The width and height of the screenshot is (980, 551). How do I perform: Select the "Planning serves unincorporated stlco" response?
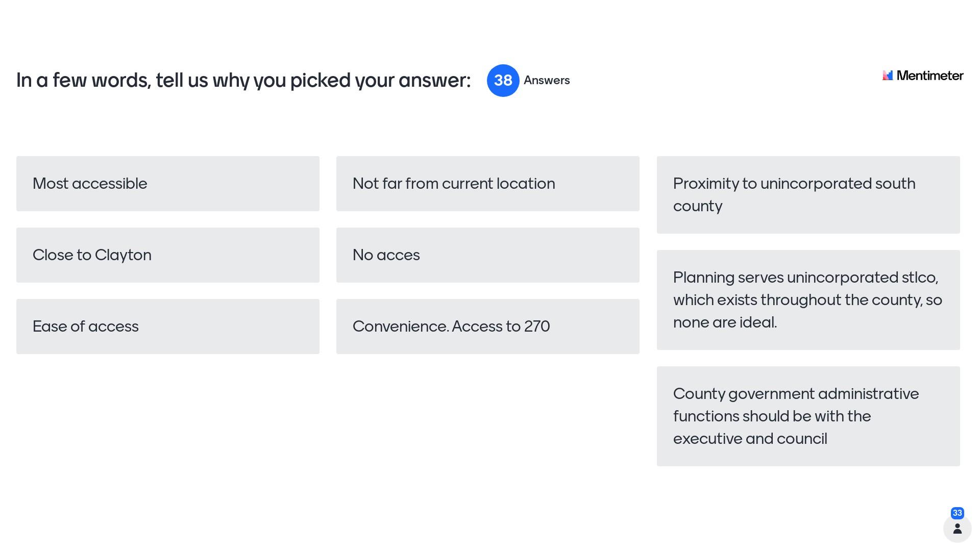[808, 300]
